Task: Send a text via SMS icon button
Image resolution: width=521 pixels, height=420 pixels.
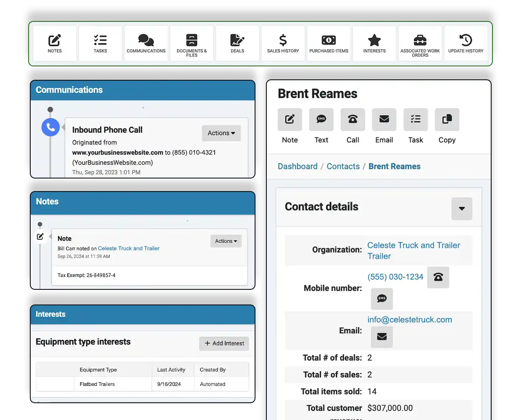Action: click(321, 120)
